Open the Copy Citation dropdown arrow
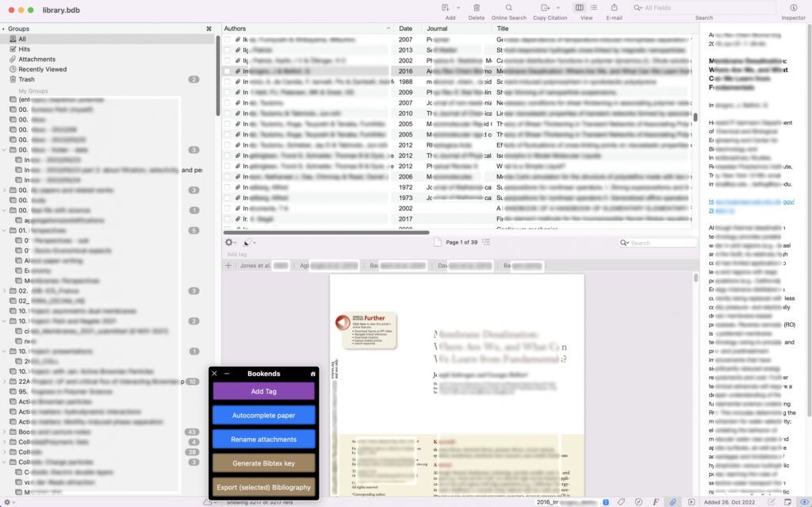Screen dimensions: 812x507 click(557, 8)
